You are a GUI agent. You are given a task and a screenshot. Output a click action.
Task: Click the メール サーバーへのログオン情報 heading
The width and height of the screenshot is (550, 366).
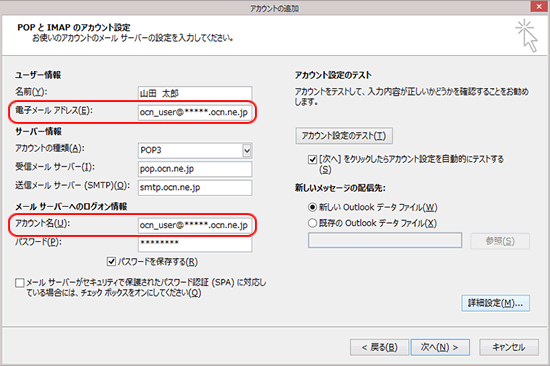coord(71,206)
